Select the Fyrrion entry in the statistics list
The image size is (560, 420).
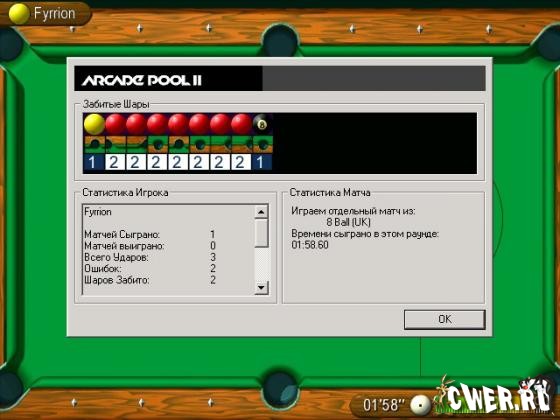(98, 212)
